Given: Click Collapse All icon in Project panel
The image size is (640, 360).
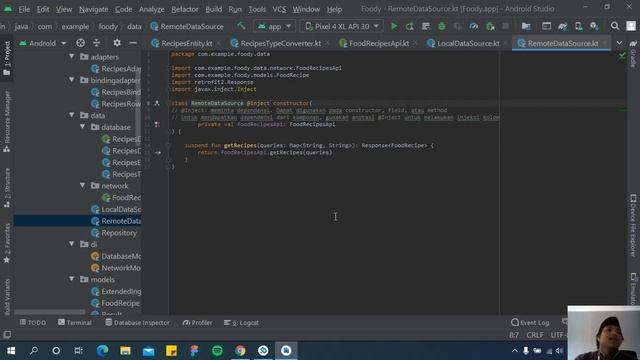Looking at the screenshot, I should click(97, 43).
